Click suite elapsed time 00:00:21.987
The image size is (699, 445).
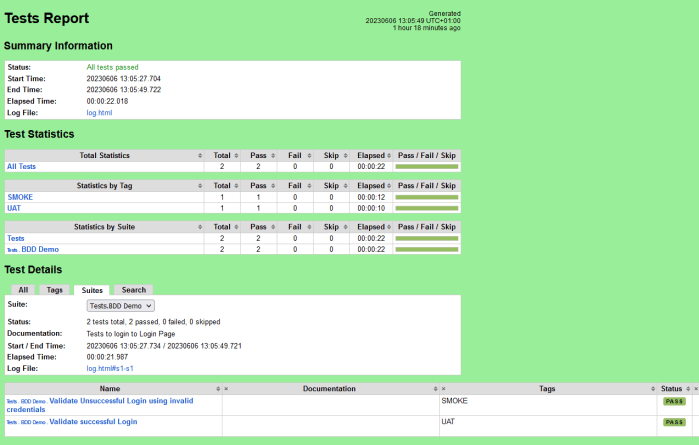point(107,357)
